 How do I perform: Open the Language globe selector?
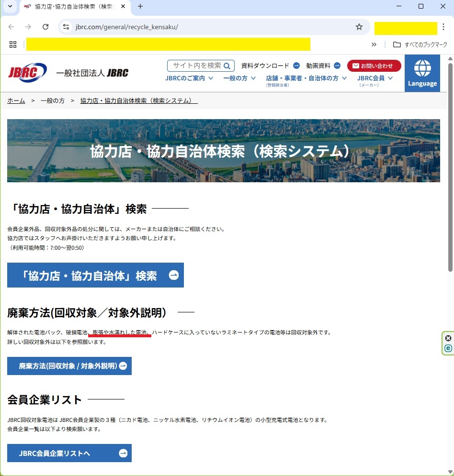point(422,73)
